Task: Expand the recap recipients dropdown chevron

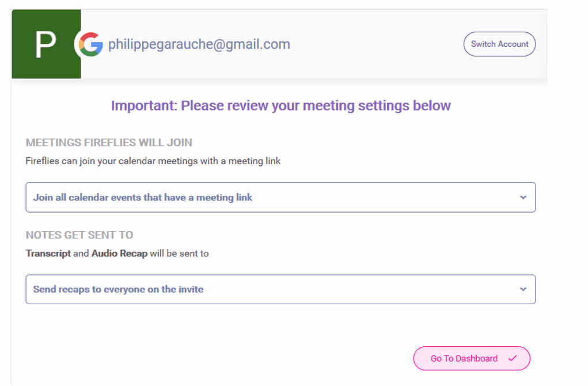Action: coord(523,289)
